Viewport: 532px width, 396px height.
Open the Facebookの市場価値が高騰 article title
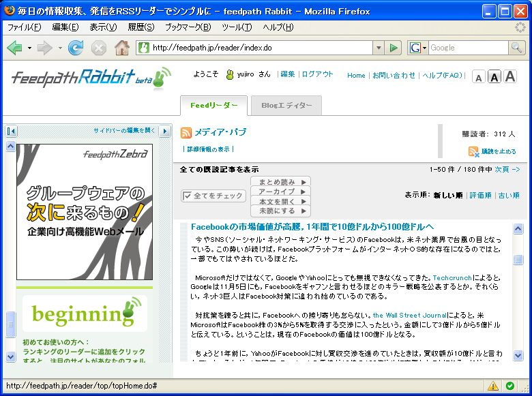click(312, 227)
